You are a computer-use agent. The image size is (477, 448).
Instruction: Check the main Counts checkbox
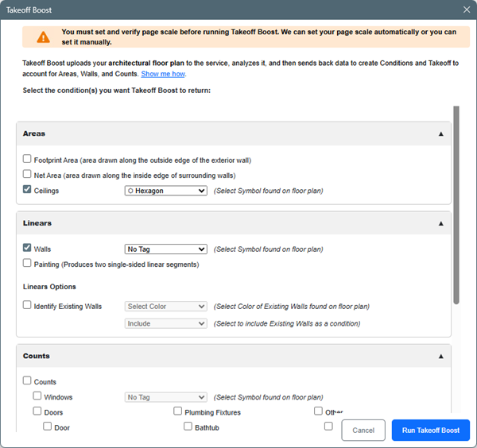pyautogui.click(x=27, y=380)
